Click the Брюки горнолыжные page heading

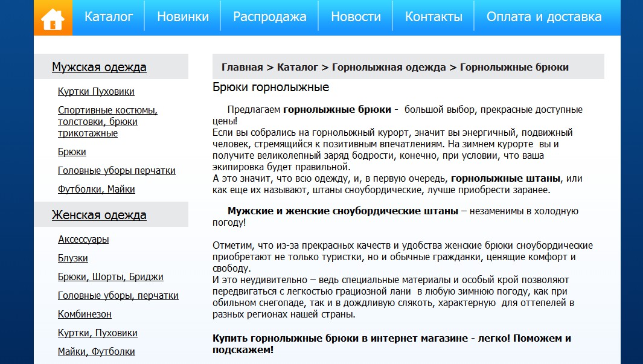270,87
